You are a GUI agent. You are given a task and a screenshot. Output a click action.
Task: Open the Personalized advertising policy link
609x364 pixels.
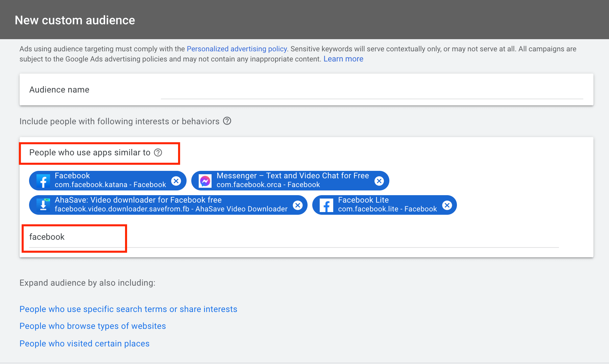237,49
